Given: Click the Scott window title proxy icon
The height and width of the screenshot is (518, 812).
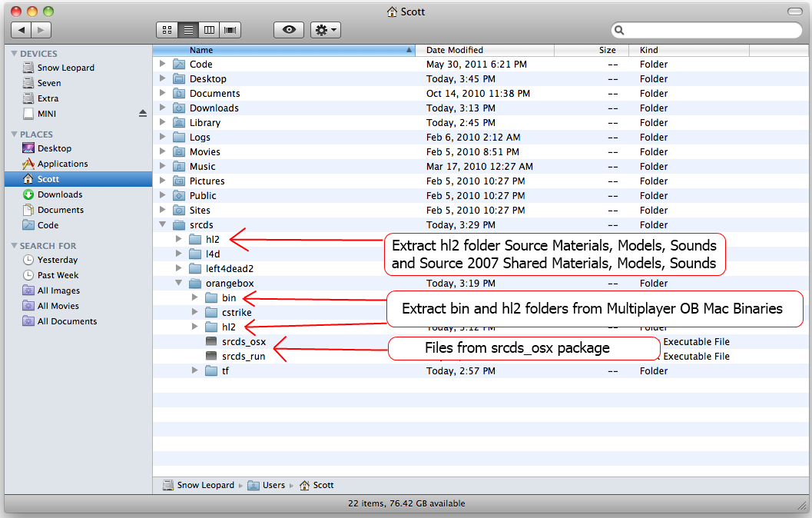Looking at the screenshot, I should coord(392,12).
